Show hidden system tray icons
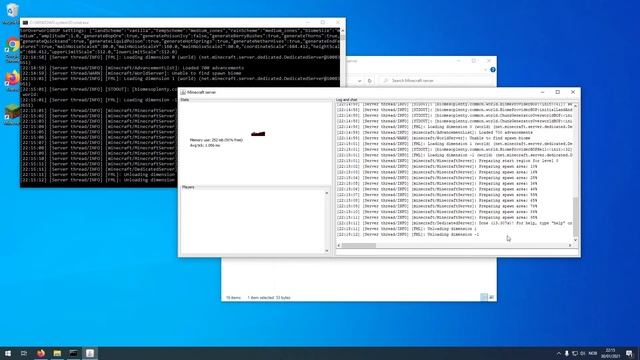 click(x=559, y=353)
